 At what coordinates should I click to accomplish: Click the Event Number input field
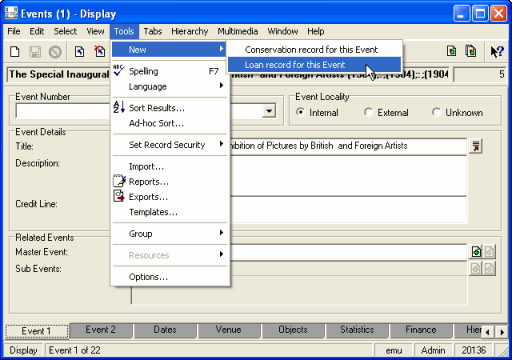63,111
